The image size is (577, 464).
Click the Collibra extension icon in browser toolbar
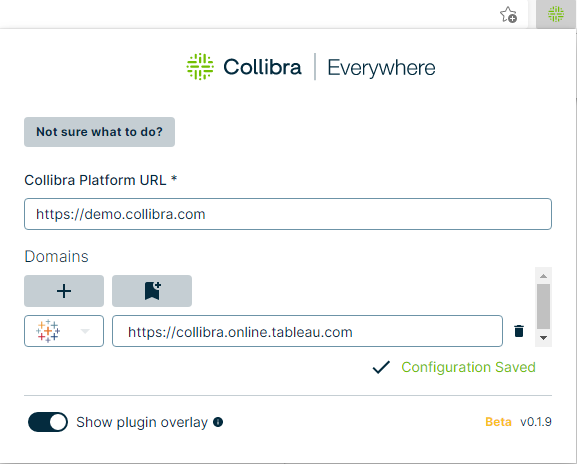pyautogui.click(x=556, y=14)
